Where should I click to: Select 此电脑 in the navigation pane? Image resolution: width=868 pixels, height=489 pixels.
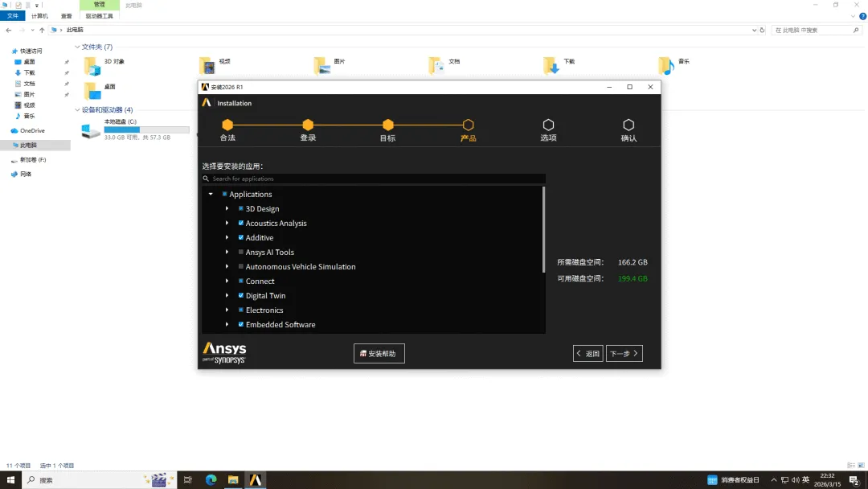pos(28,145)
